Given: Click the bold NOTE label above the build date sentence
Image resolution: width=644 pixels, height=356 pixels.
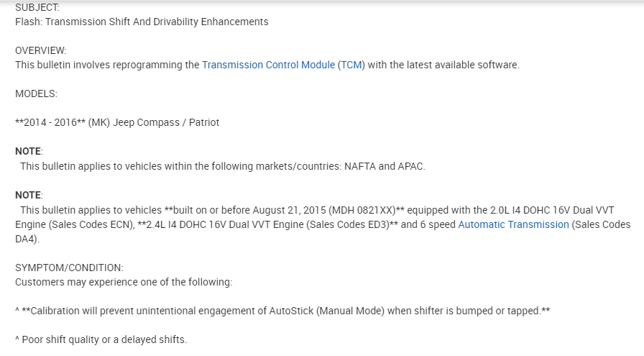Looking at the screenshot, I should (29, 195).
